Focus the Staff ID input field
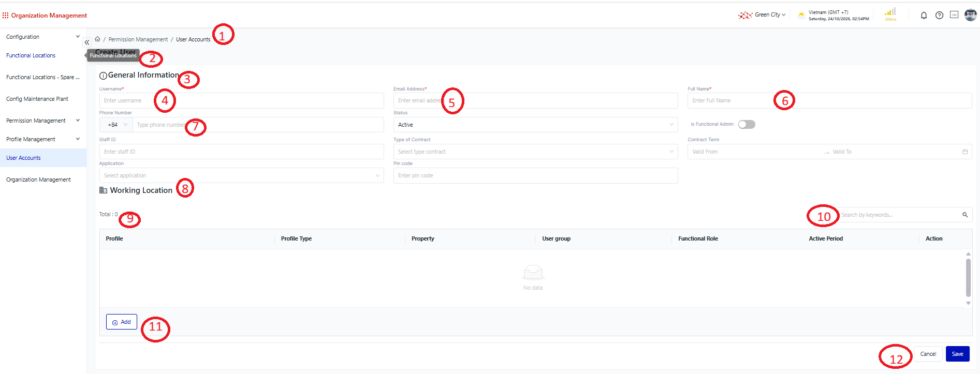This screenshot has height=374, width=980. (242, 152)
